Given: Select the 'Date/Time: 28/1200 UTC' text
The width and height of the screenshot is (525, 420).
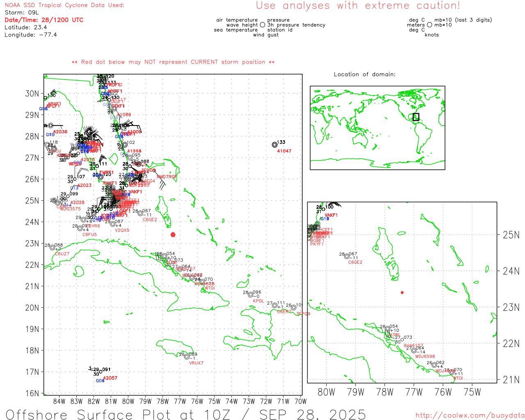Looking at the screenshot, I should click(x=44, y=20).
